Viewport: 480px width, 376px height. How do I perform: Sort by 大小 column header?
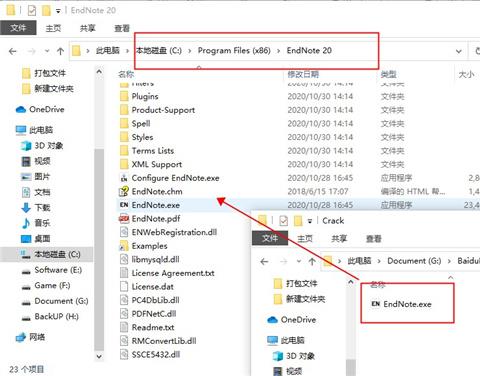[466, 74]
